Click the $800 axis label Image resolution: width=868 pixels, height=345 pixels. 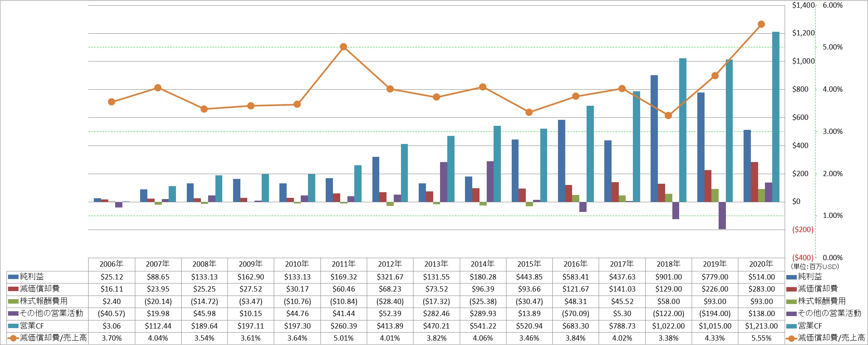click(x=800, y=89)
